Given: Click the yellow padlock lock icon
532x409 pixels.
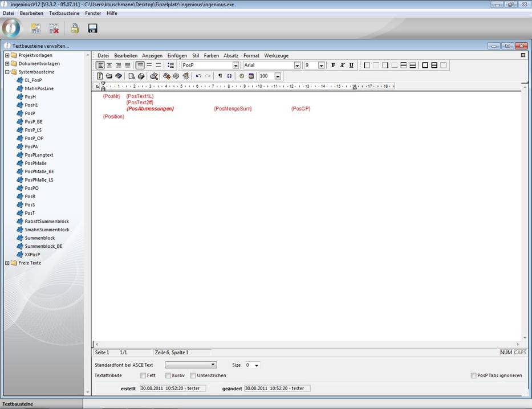Looking at the screenshot, I should coord(74,28).
